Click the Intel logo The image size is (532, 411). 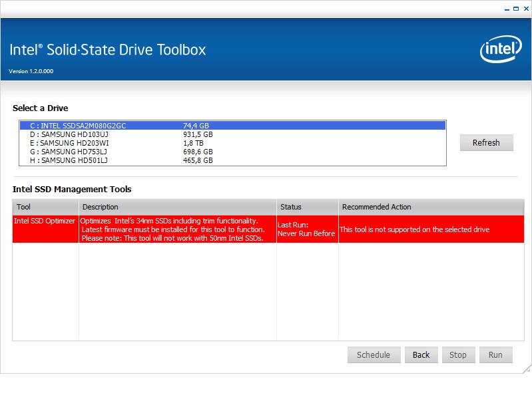click(x=501, y=49)
